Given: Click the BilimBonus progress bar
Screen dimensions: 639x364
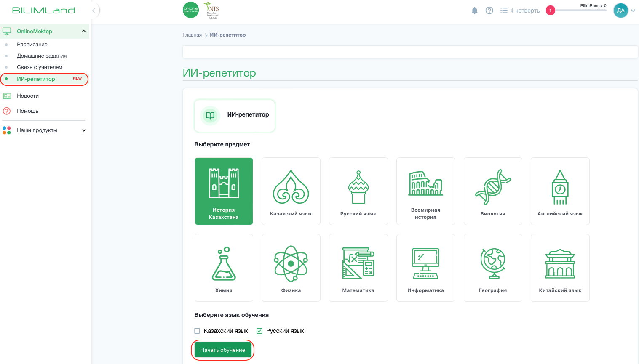Looking at the screenshot, I should 581,11.
